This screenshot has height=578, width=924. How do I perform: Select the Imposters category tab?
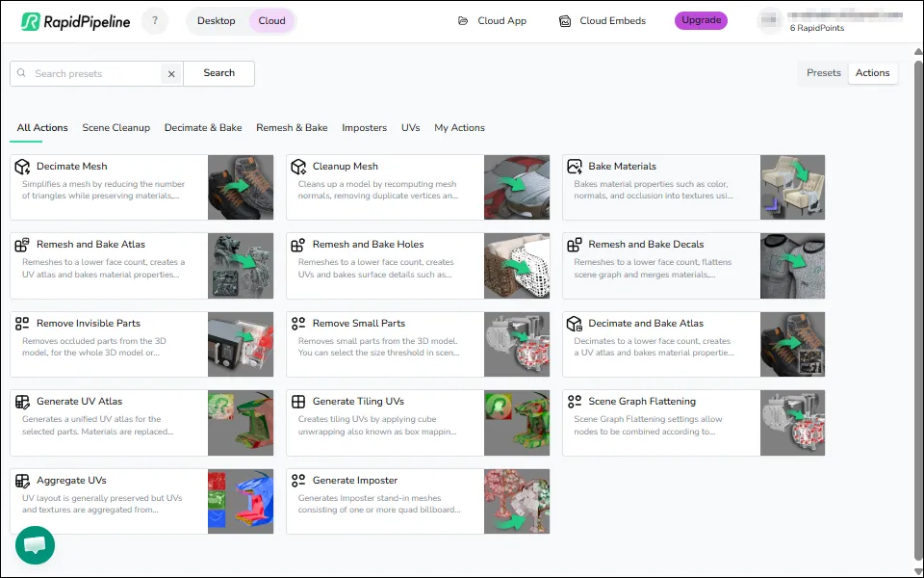(x=364, y=127)
